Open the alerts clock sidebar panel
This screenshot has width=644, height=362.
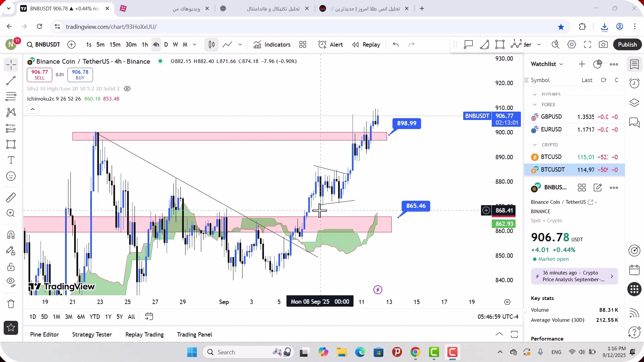click(634, 83)
